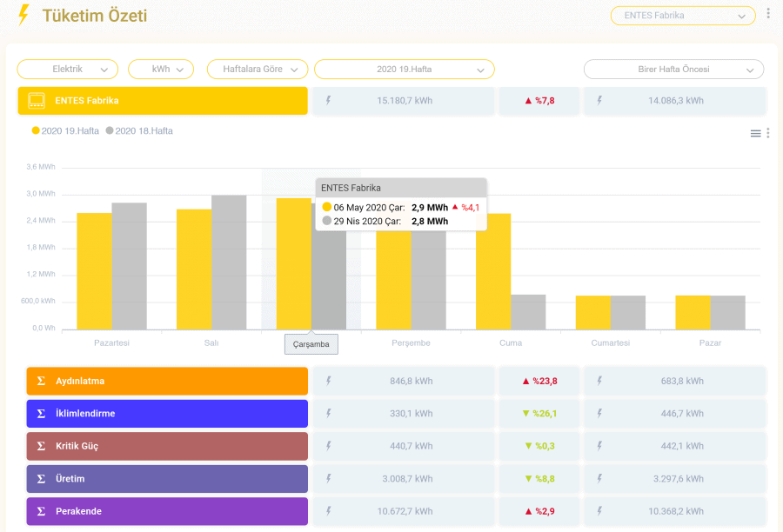The height and width of the screenshot is (532, 783).
Task: Click the lightning icon beside 10.672,7 kWh
Action: point(329,511)
